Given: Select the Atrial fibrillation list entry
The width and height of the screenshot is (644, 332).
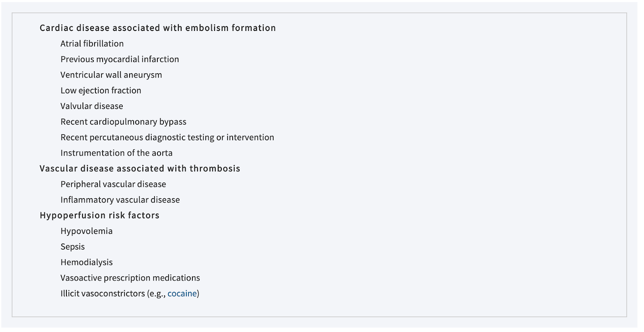Looking at the screenshot, I should tap(92, 43).
